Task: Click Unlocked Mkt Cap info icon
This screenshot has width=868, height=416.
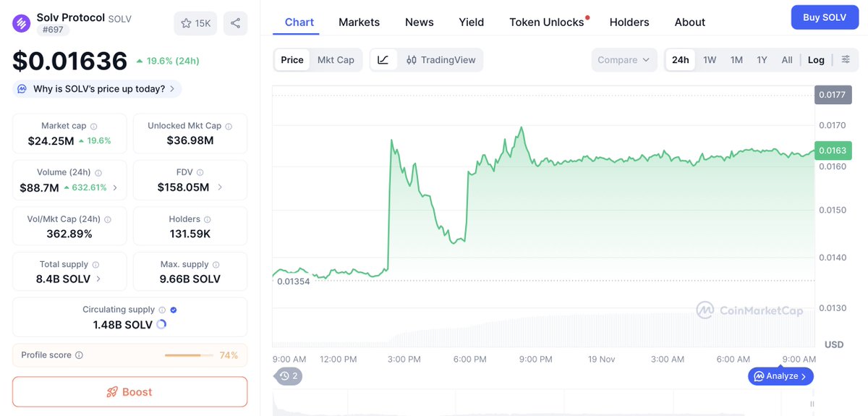Action: click(229, 126)
